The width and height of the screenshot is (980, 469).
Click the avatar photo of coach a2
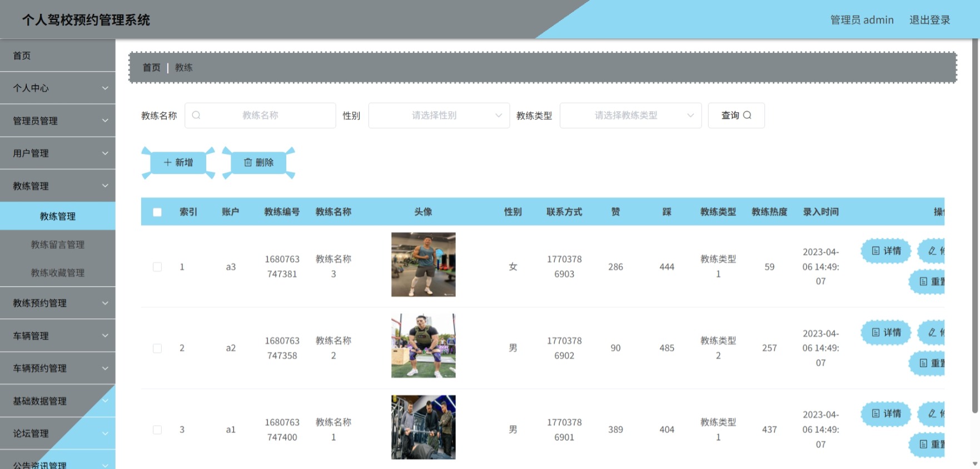pos(423,346)
